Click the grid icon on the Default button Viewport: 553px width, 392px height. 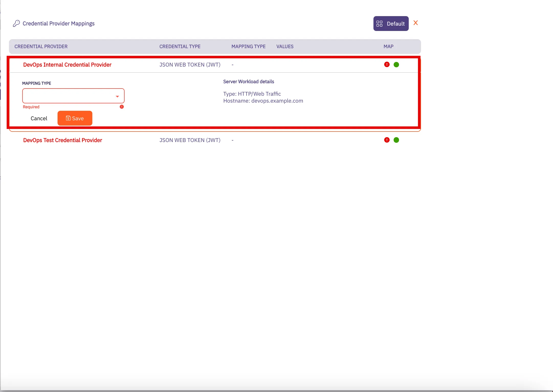click(379, 23)
